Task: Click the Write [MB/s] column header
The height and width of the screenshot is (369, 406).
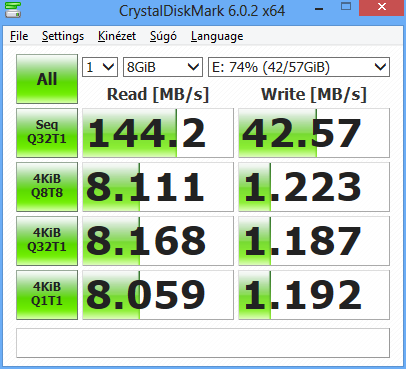Action: click(x=314, y=94)
